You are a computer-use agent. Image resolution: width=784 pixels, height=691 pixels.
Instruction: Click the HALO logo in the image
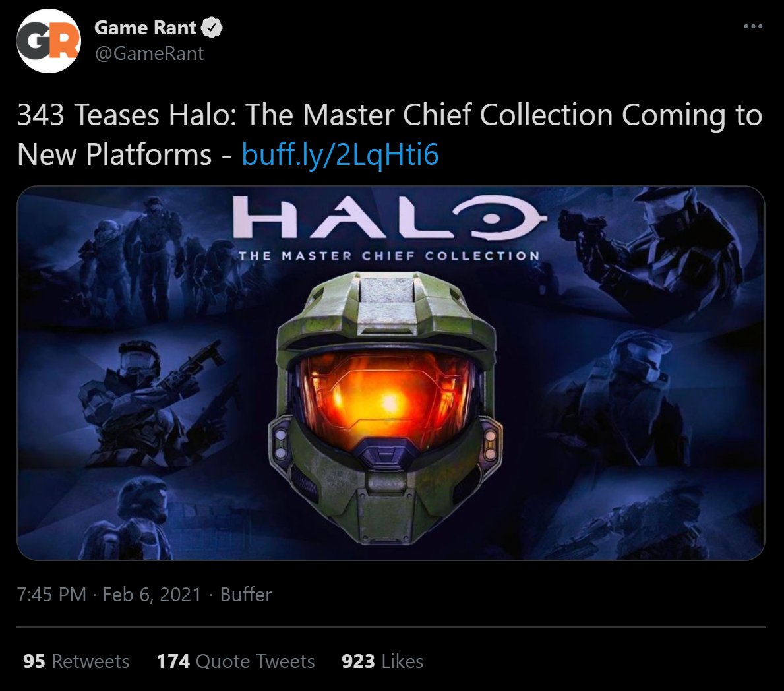point(389,216)
